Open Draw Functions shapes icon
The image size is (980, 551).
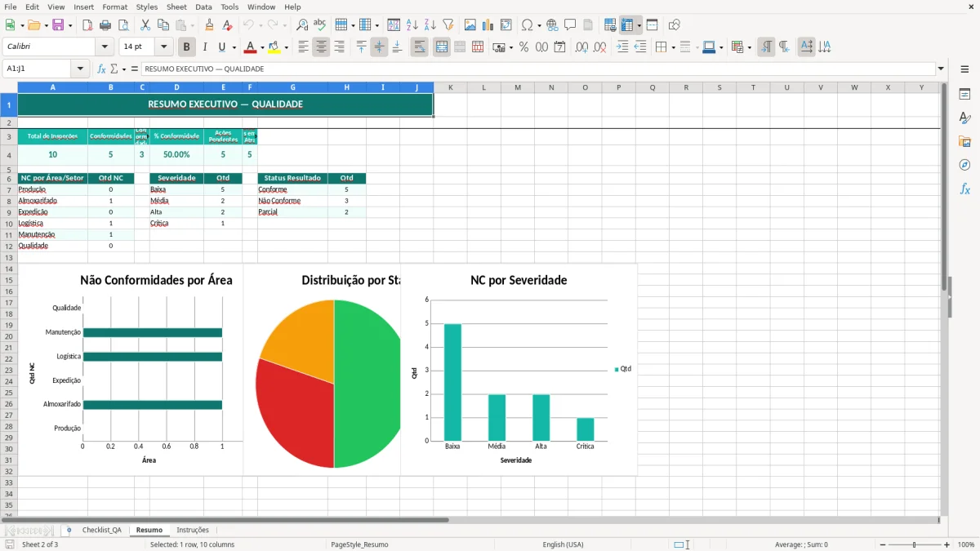(x=675, y=25)
